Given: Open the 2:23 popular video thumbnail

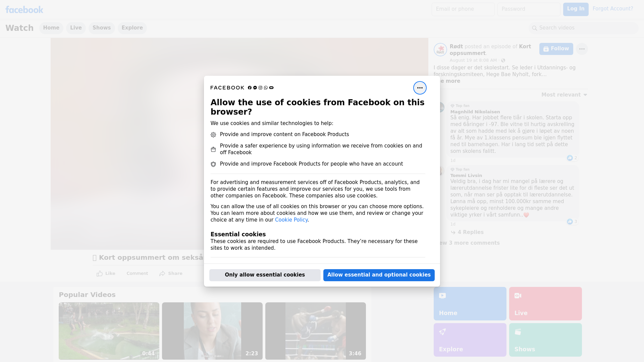Looking at the screenshot, I should click(212, 331).
